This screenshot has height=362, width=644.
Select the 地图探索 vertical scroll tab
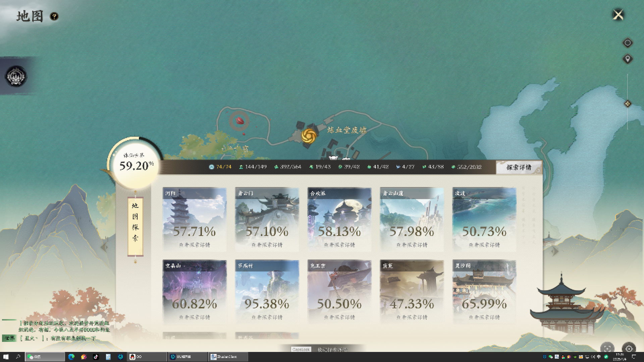[x=135, y=226]
